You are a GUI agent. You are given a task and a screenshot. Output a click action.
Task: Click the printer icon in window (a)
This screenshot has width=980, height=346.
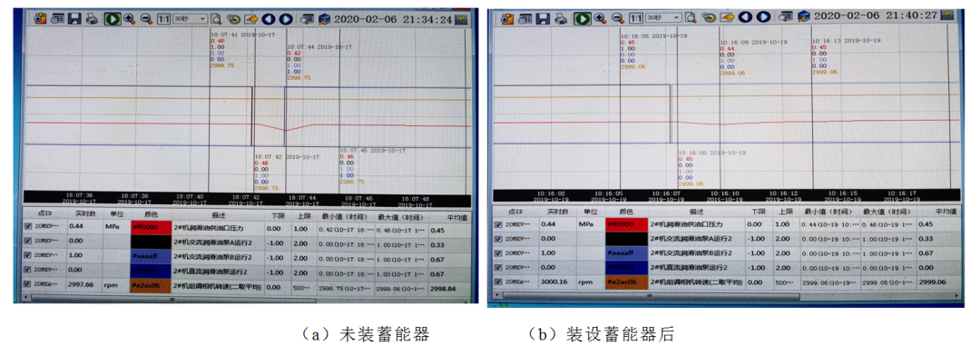[92, 19]
